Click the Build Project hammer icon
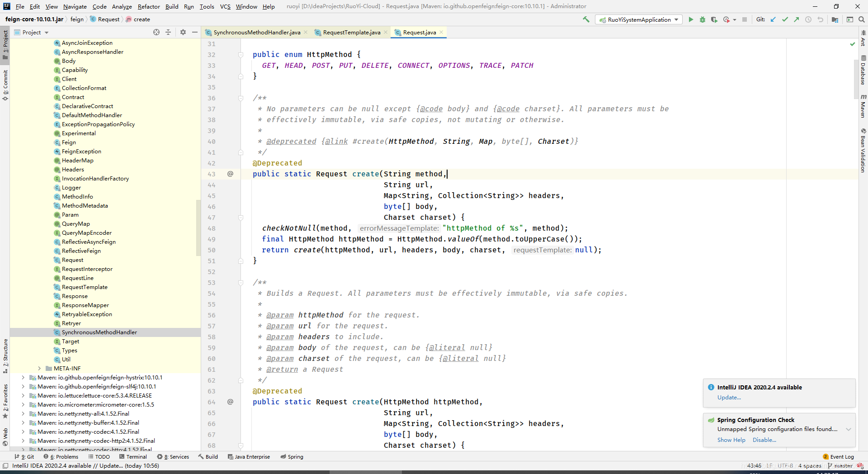Screen dimensions: 868x474 tap(586, 19)
